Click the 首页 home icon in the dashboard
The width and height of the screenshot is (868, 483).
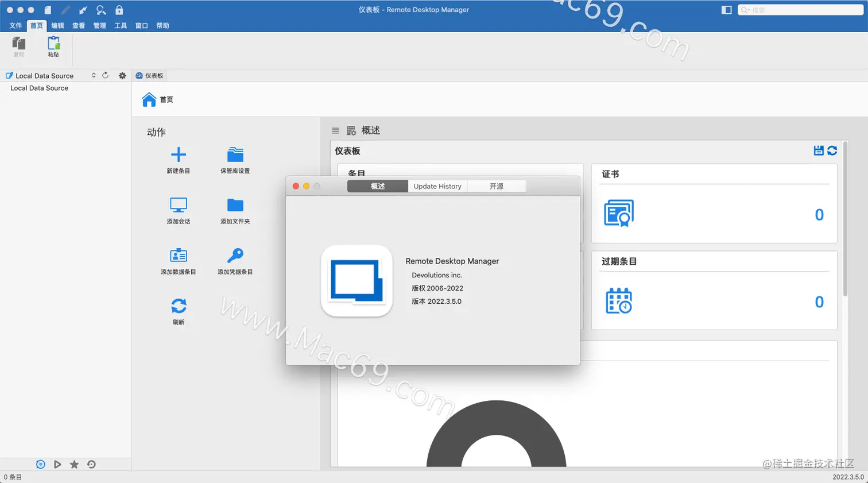click(149, 99)
